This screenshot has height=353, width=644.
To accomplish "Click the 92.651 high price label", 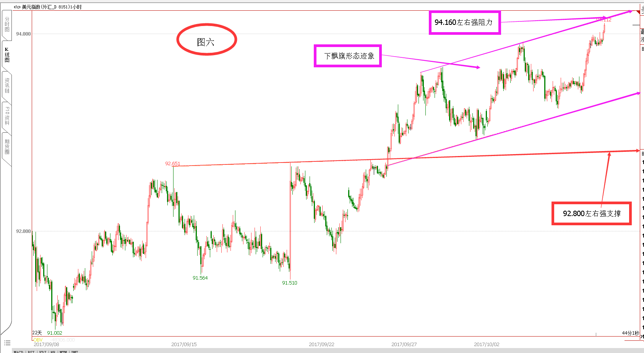I will pyautogui.click(x=172, y=163).
